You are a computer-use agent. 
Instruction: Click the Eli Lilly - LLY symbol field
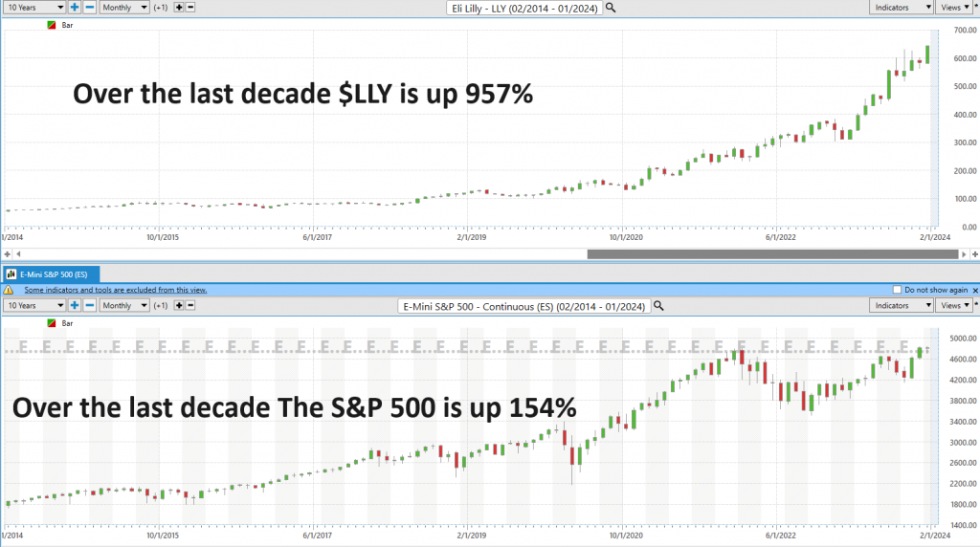point(524,8)
